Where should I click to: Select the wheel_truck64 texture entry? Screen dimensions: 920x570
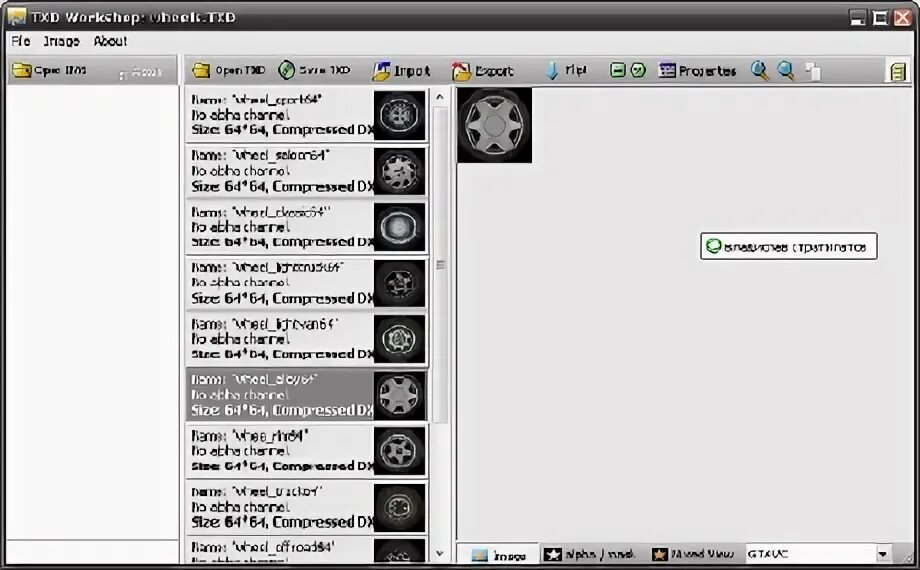coord(306,507)
